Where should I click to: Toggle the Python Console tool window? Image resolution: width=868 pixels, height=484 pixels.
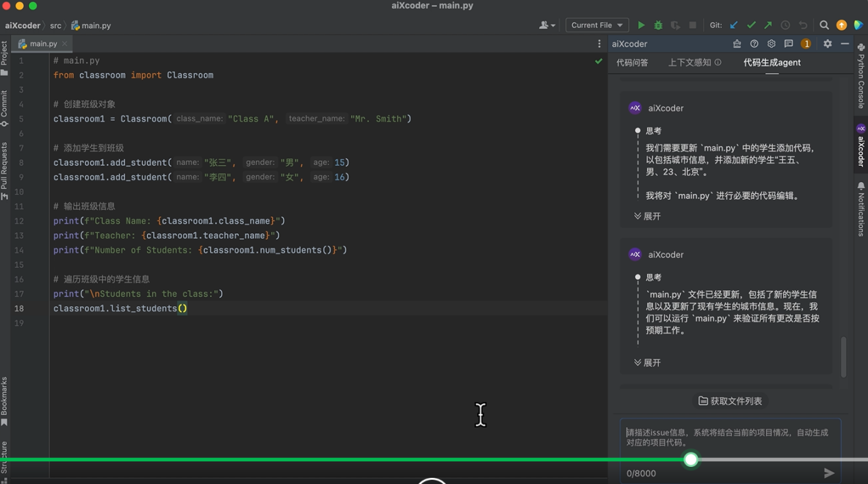861,77
